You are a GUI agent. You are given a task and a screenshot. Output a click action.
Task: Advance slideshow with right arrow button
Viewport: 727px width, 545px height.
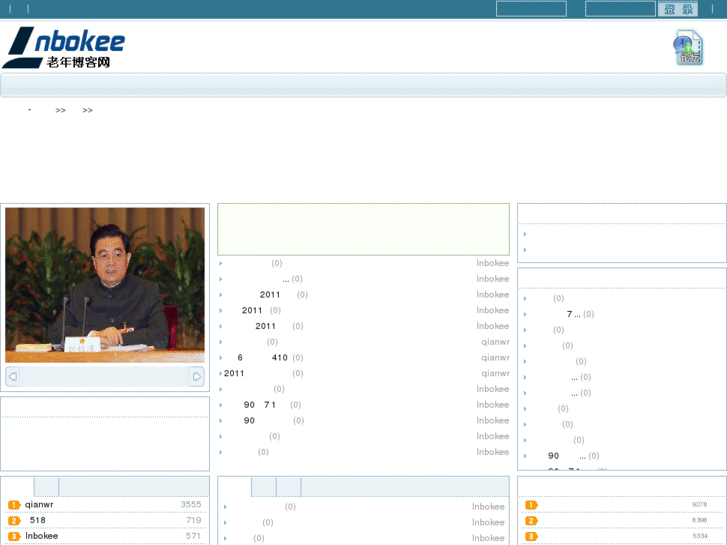pyautogui.click(x=197, y=376)
